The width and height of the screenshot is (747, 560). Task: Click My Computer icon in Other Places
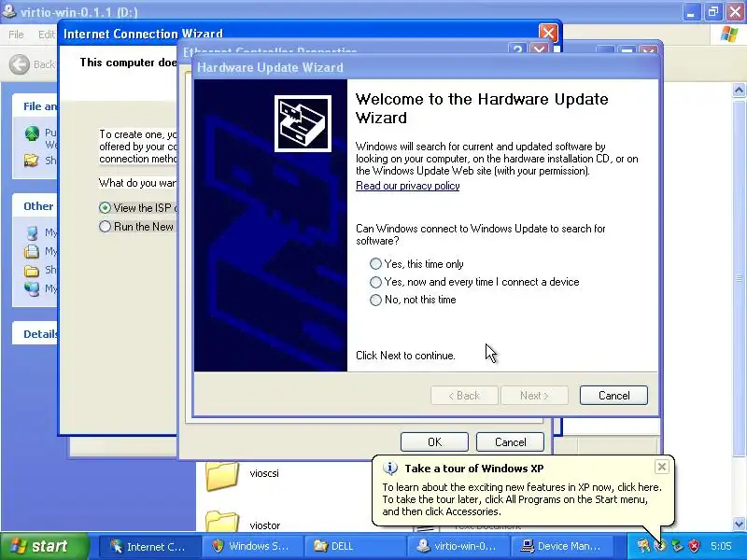click(32, 232)
